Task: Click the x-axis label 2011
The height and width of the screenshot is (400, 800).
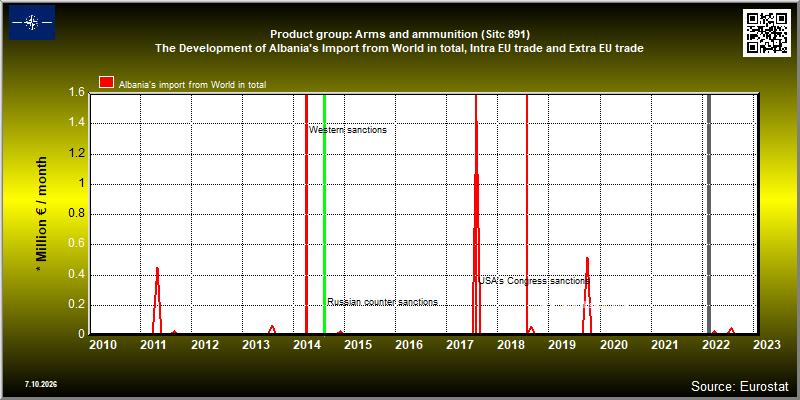Action: [154, 345]
